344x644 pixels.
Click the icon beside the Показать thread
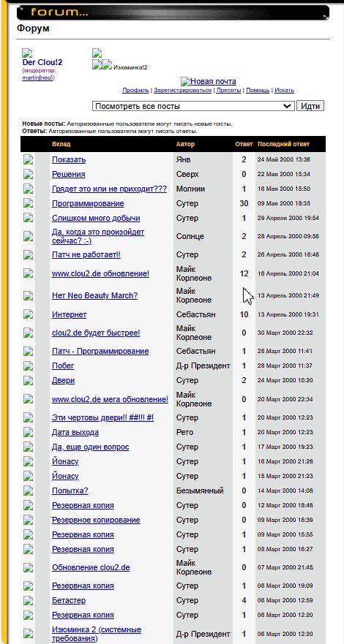coord(28,160)
